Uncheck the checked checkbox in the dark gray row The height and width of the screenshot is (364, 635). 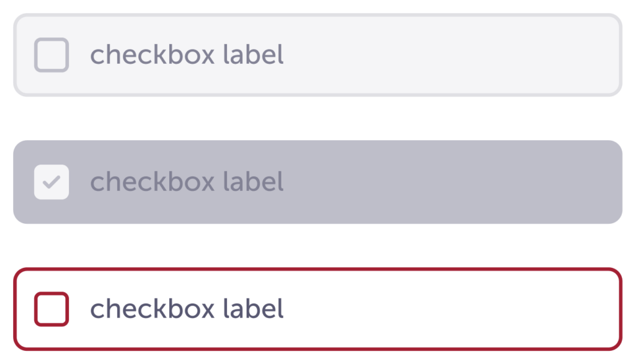point(51,182)
